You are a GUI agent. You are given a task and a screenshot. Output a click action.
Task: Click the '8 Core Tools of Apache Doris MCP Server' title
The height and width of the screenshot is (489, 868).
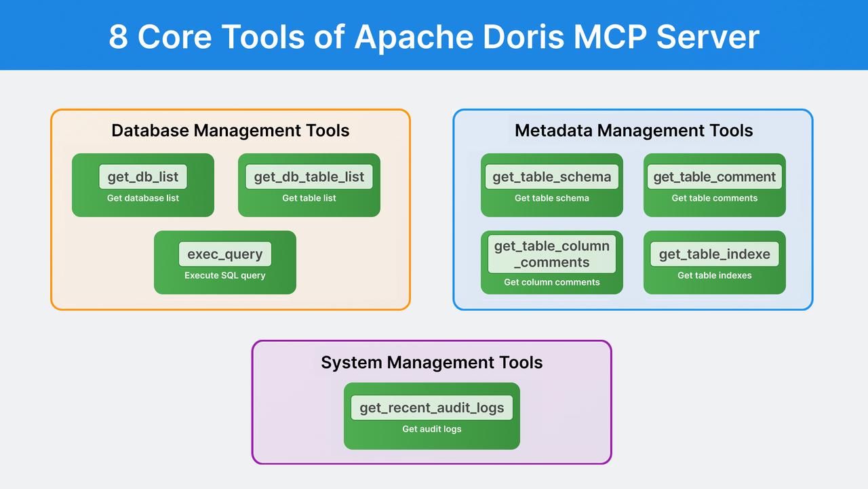434,36
